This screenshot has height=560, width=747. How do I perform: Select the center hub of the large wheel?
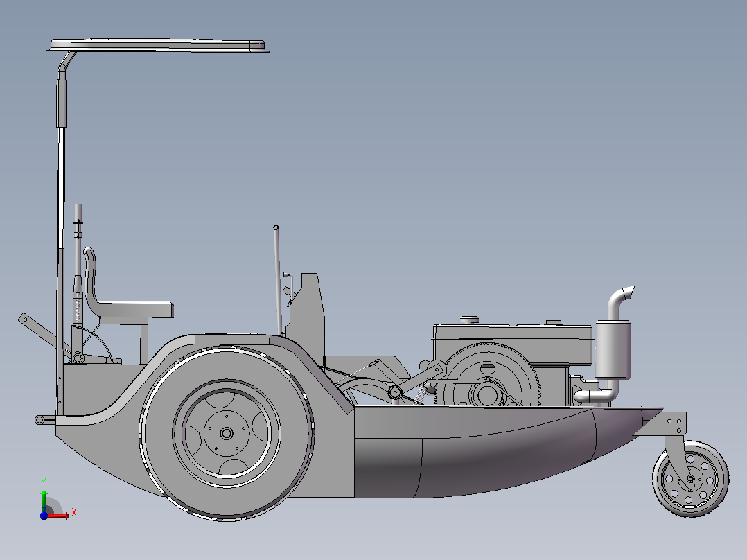pos(227,434)
